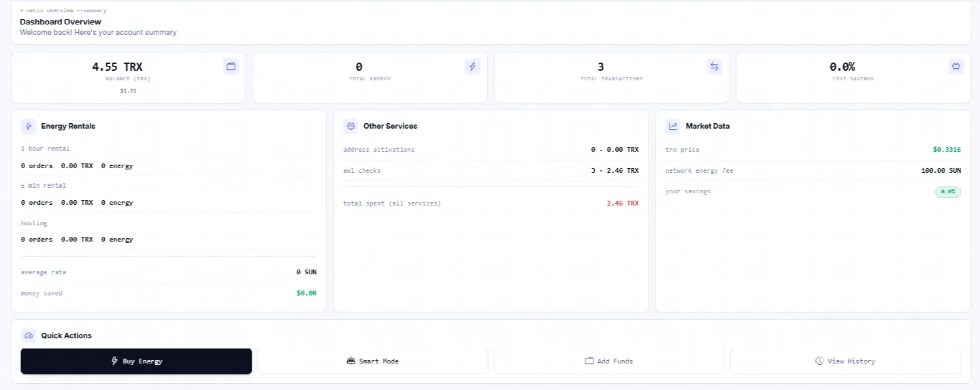The image size is (980, 390).
Task: Click the Market Data heading
Action: coord(708,126)
